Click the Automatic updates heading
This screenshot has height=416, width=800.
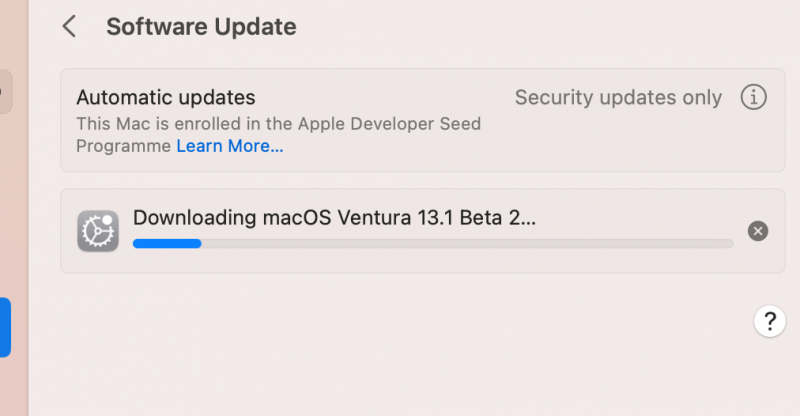click(x=166, y=97)
